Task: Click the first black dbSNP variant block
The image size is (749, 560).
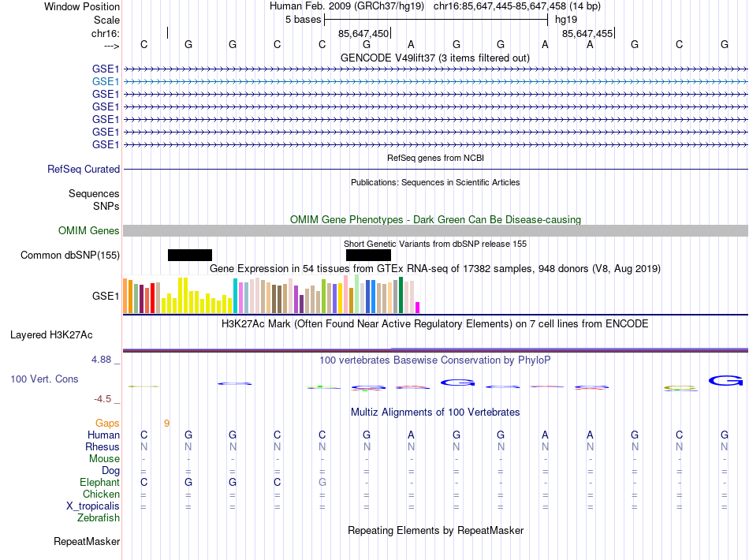Action: point(190,255)
